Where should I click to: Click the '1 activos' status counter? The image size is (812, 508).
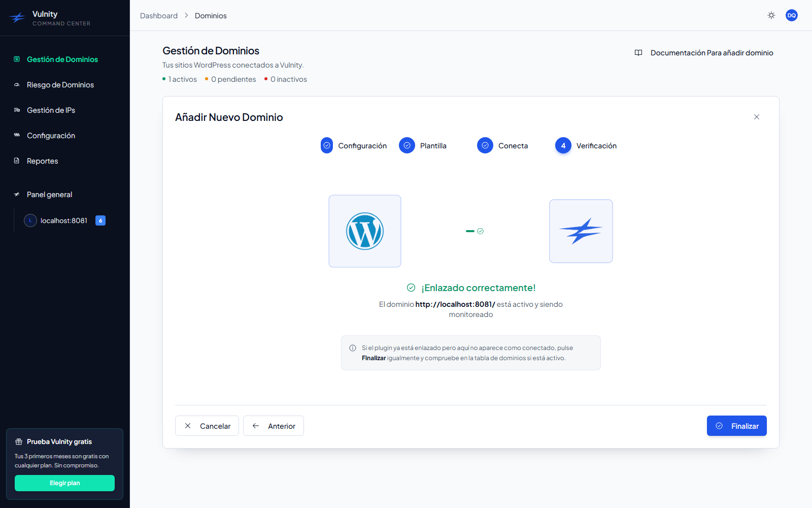click(180, 79)
